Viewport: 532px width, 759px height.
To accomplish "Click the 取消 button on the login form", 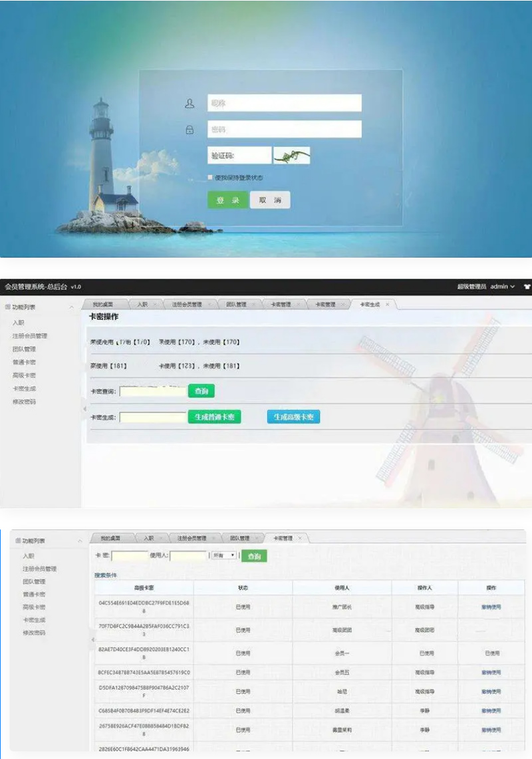I will pos(270,200).
